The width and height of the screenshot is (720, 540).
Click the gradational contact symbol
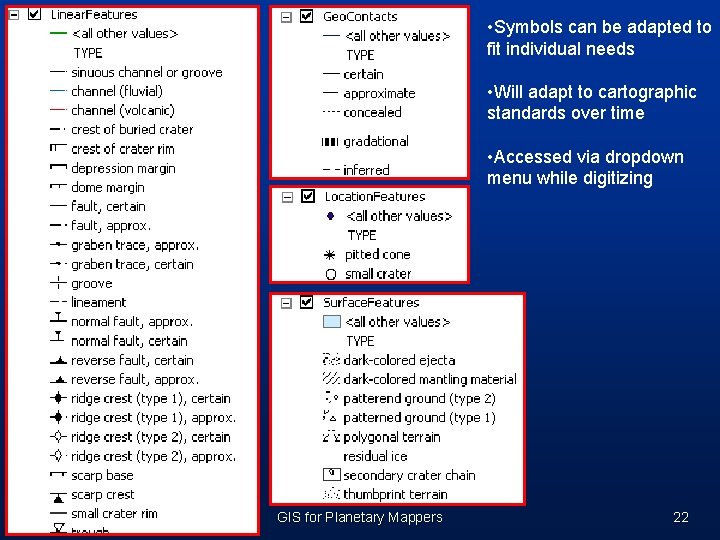coord(330,142)
